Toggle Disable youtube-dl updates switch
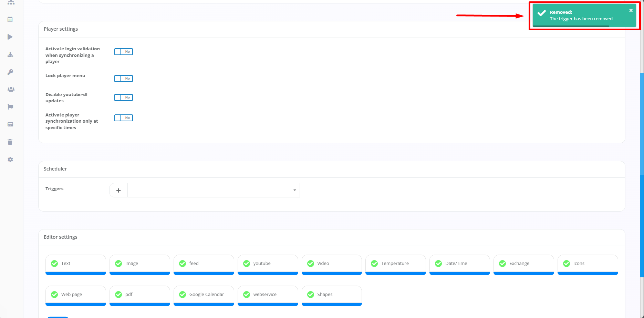 tap(124, 98)
